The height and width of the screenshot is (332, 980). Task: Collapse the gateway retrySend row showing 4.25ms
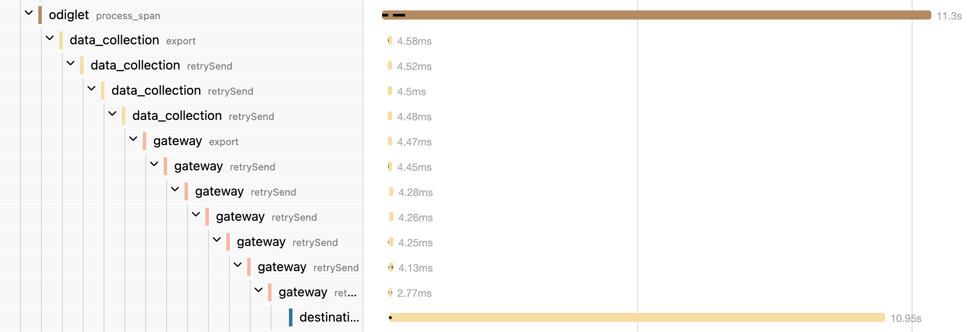click(217, 240)
